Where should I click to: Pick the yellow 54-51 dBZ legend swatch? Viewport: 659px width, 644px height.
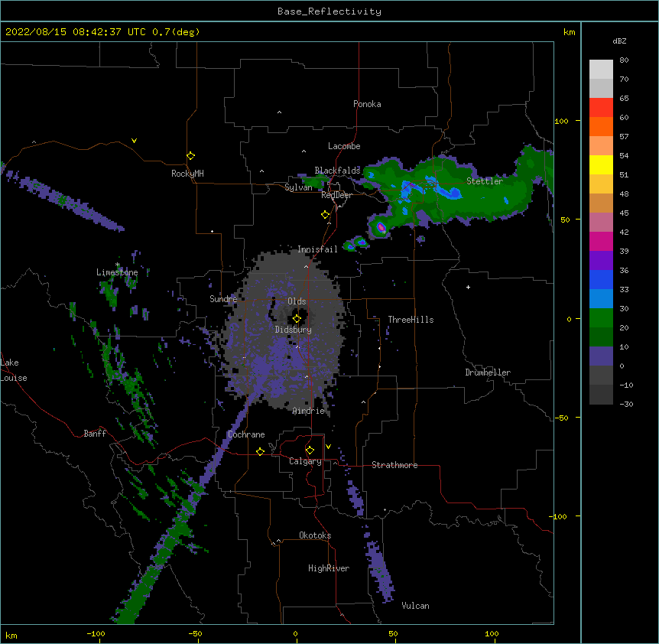pyautogui.click(x=601, y=164)
